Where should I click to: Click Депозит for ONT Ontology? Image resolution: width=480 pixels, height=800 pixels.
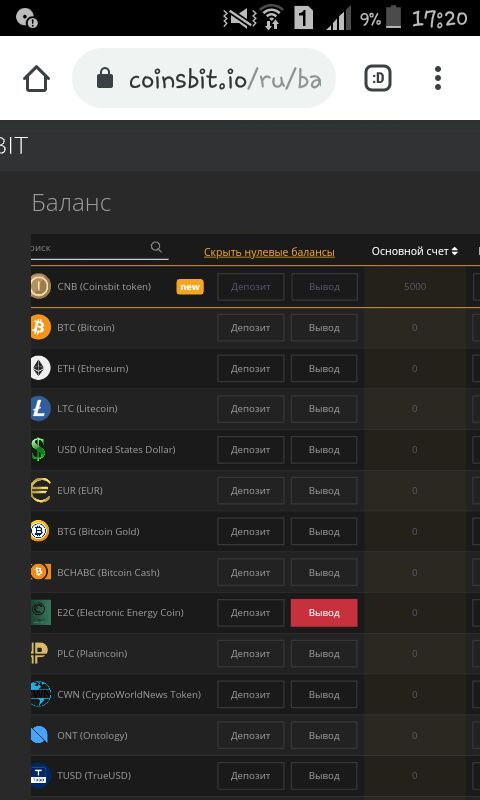250,736
